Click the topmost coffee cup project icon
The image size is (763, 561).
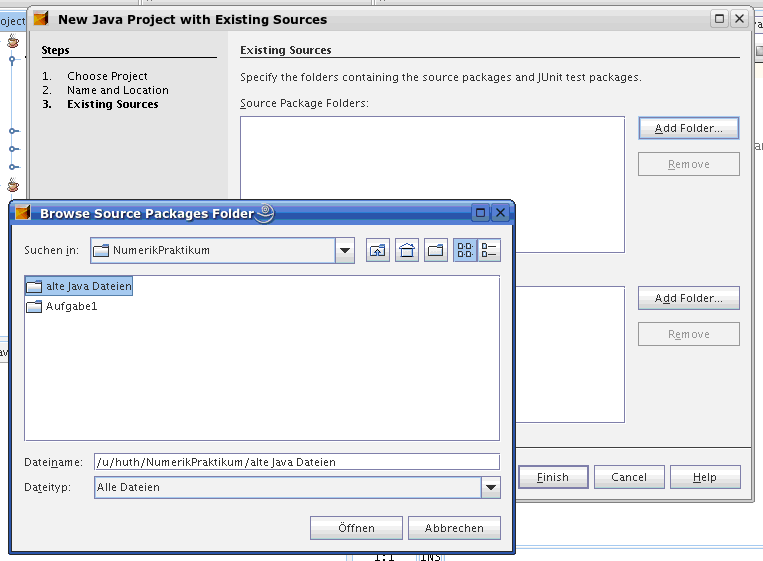(x=13, y=41)
